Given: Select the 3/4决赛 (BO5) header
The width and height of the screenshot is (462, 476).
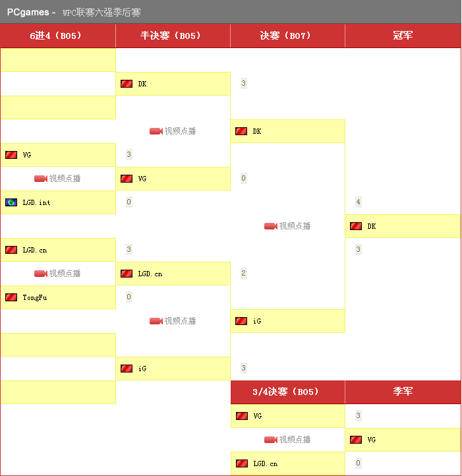Looking at the screenshot, I should click(287, 392).
